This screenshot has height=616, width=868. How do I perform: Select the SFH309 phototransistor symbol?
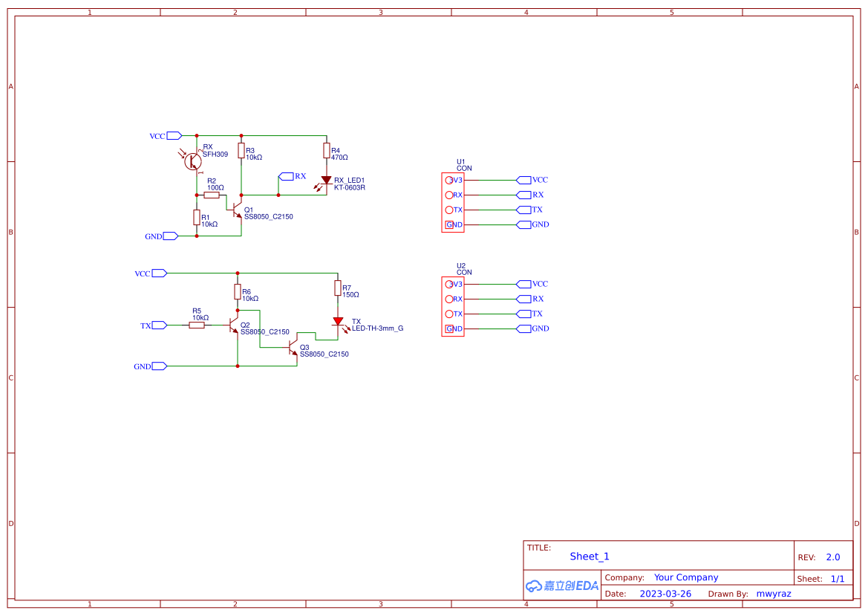(193, 161)
